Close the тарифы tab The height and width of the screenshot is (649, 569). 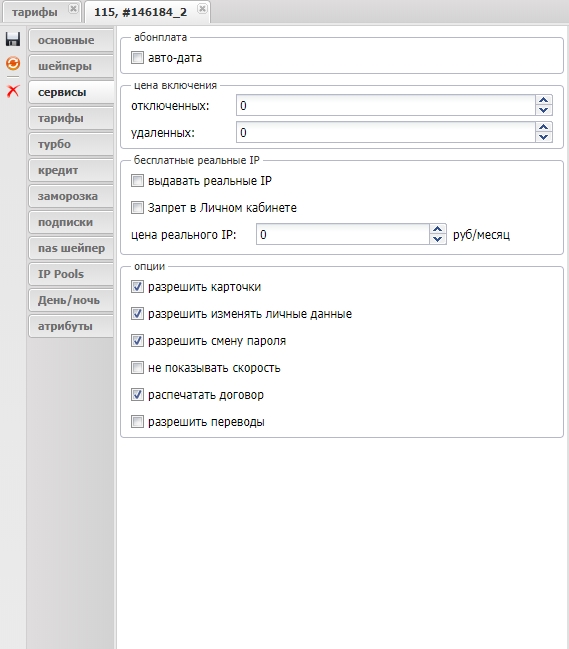pyautogui.click(x=73, y=9)
